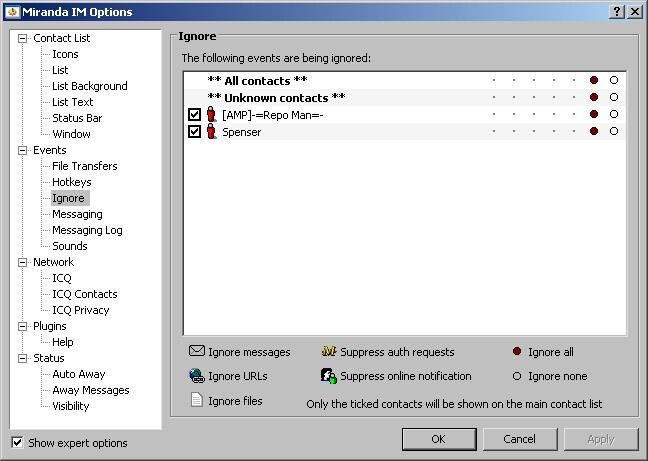Viewport: 648px width, 461px height.
Task: Click the help question mark title button
Action: 617,11
